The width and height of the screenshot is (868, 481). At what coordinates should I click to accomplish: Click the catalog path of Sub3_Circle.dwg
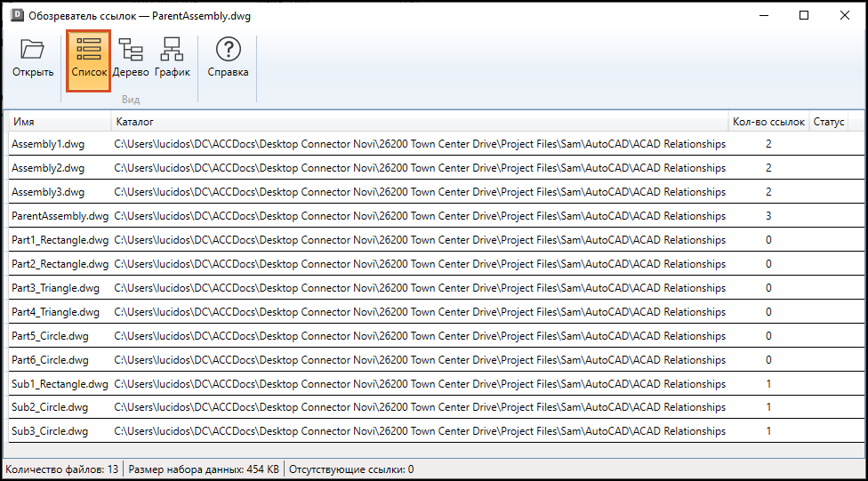(420, 431)
